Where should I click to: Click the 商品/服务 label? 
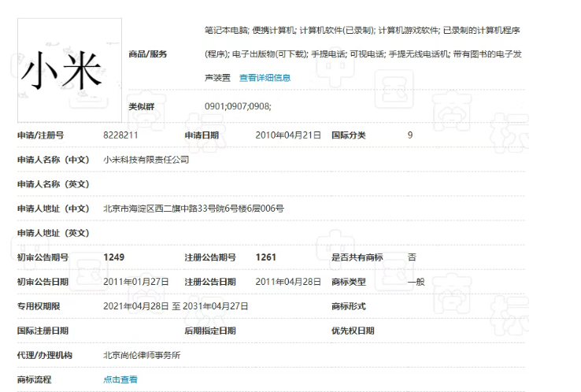148,54
